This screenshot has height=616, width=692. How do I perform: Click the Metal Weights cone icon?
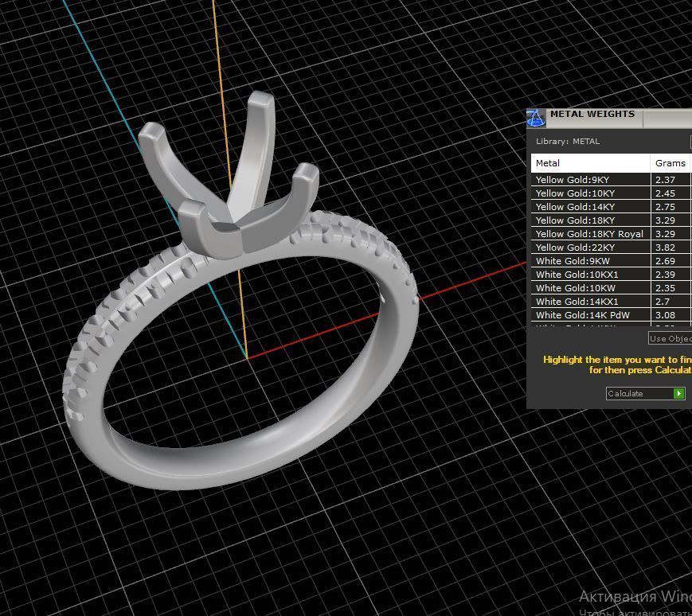click(536, 118)
